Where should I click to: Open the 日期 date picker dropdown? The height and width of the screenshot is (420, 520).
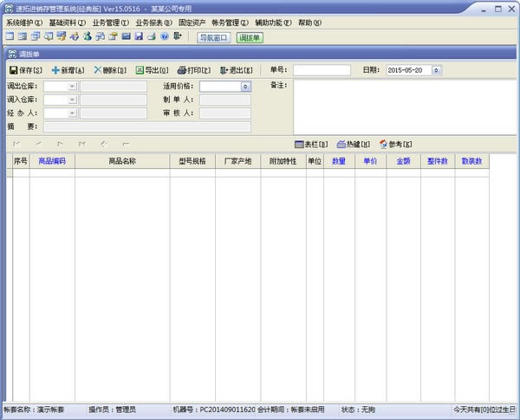pos(435,69)
